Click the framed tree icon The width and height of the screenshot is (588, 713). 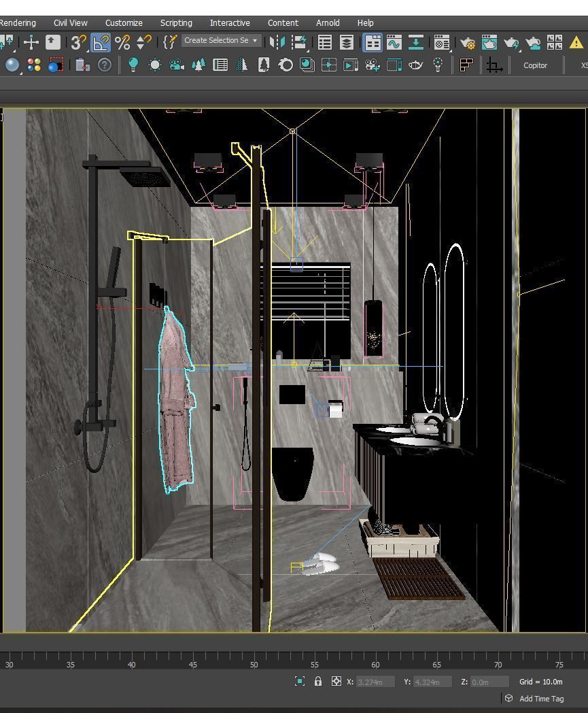[x=264, y=65]
